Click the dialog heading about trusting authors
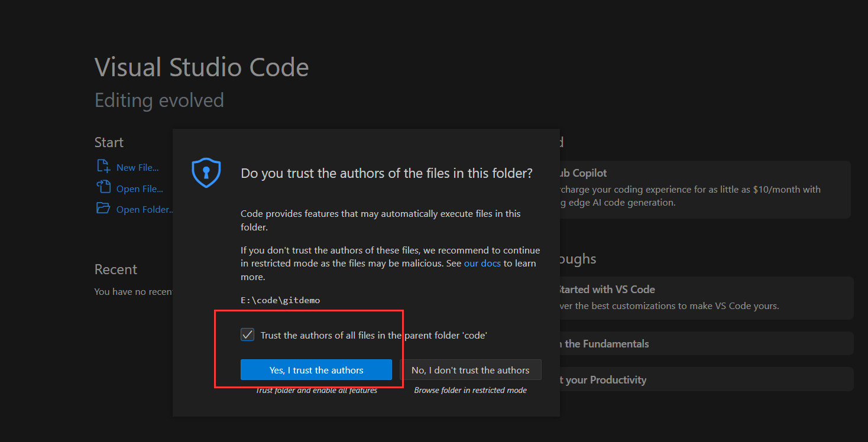868x442 pixels. point(387,173)
